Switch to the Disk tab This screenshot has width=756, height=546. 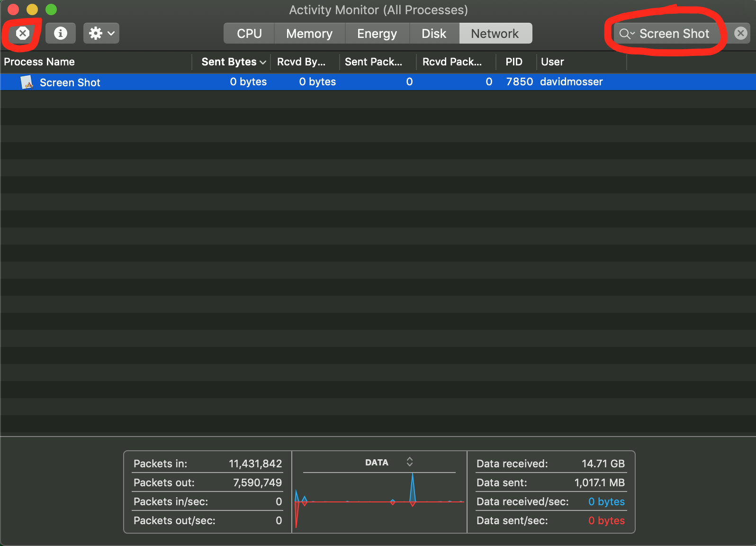pos(434,34)
